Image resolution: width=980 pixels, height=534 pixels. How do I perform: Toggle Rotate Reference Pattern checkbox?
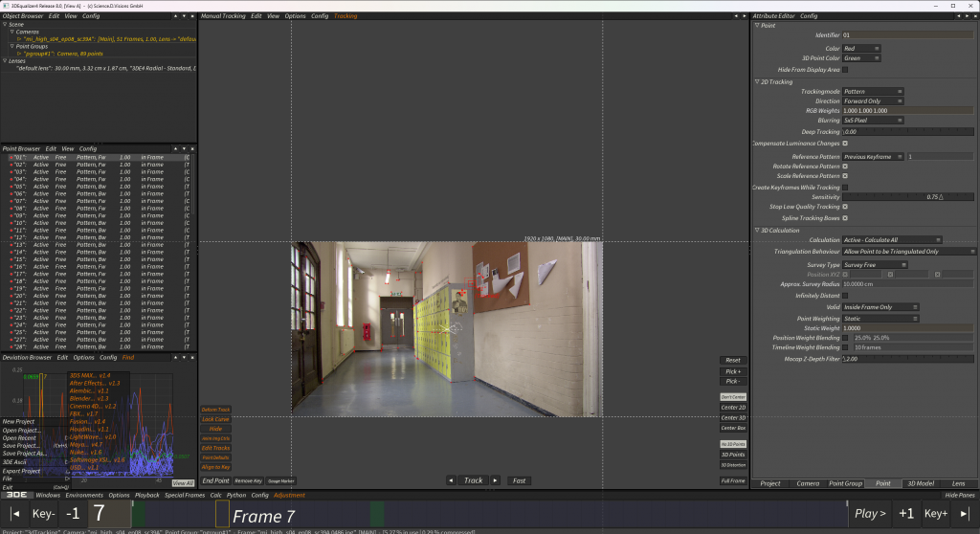(x=845, y=167)
